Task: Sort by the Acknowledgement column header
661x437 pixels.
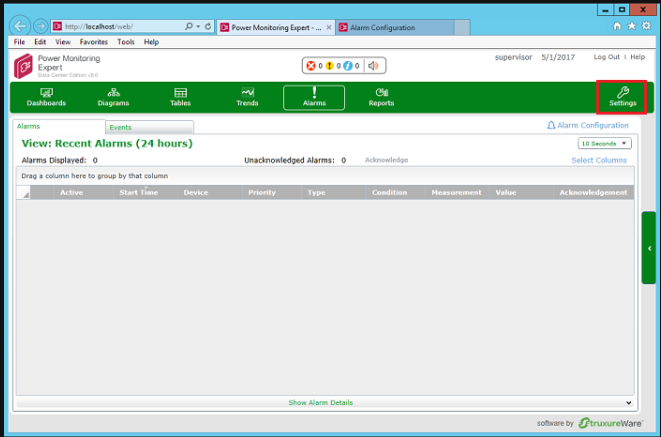Action: coord(593,192)
